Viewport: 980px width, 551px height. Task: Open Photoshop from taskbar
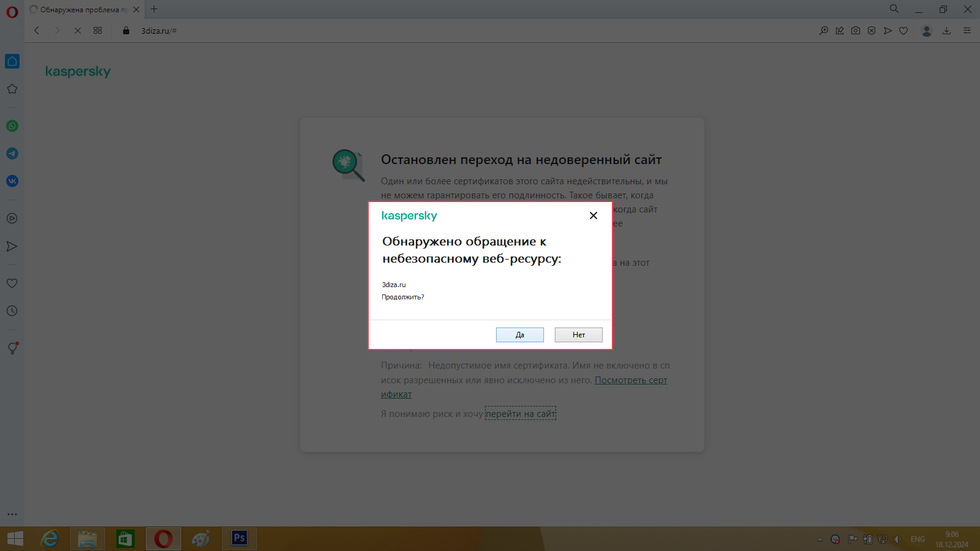pyautogui.click(x=239, y=539)
